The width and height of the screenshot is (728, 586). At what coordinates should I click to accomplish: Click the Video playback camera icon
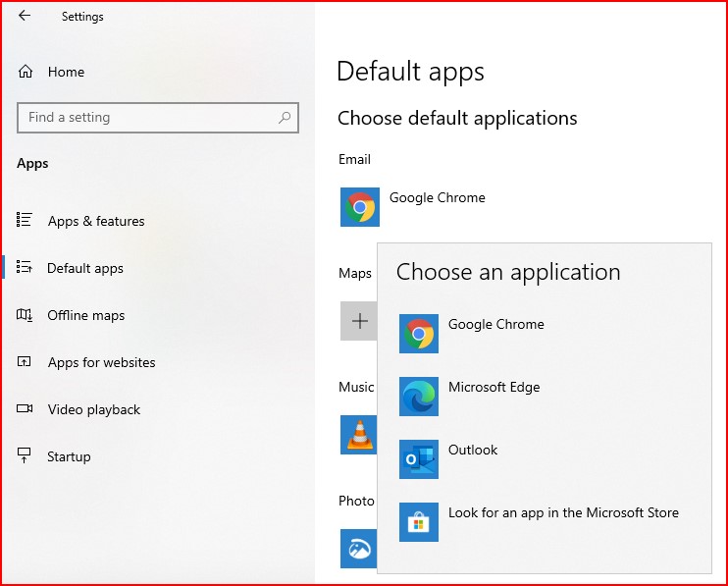pos(25,408)
